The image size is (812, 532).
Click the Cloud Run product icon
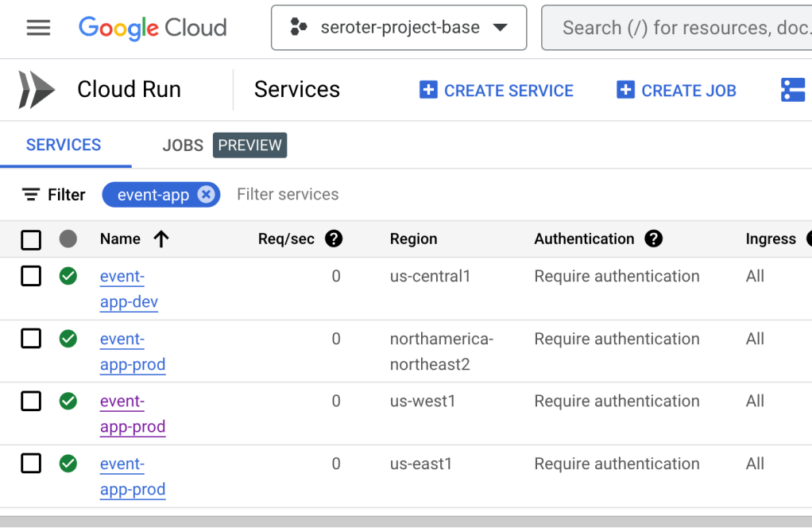click(x=37, y=90)
